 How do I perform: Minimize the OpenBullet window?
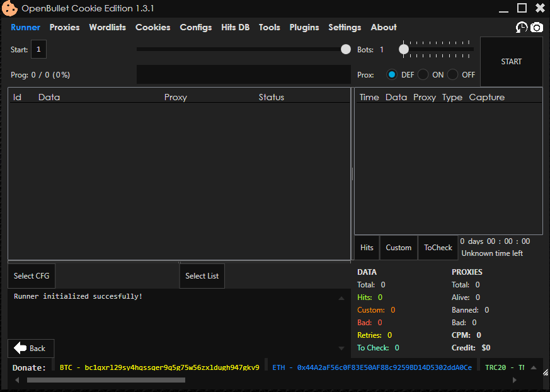click(x=504, y=11)
